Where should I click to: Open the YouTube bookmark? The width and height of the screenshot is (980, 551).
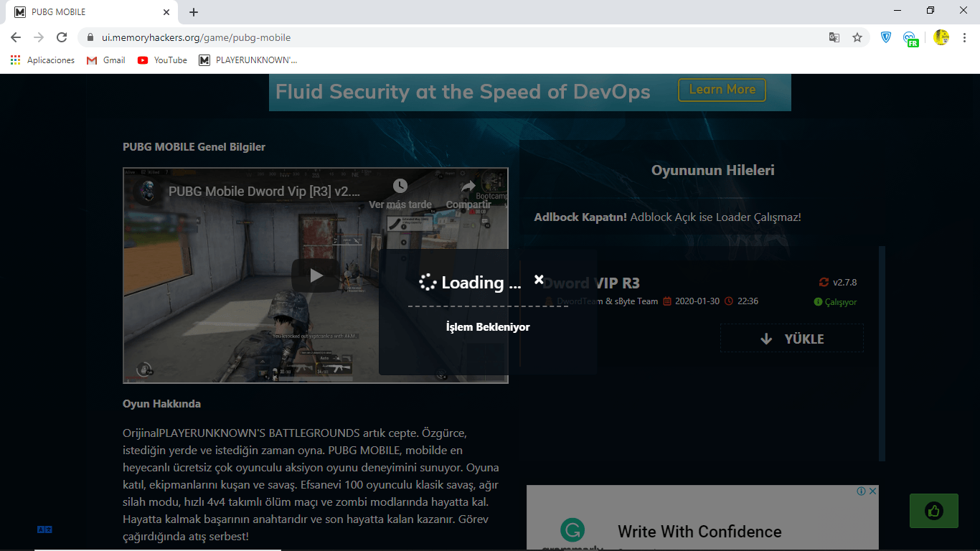162,60
